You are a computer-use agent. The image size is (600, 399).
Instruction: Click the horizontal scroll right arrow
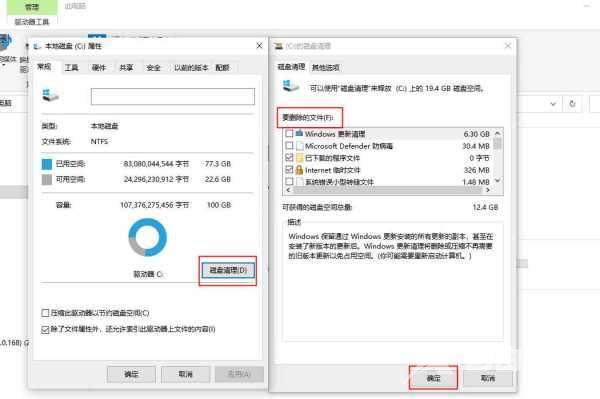(x=488, y=190)
